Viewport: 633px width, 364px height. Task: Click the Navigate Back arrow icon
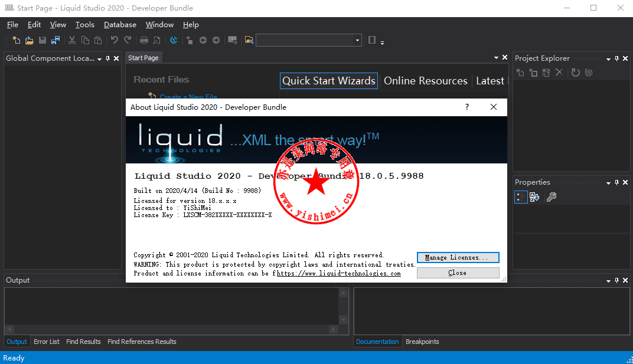click(x=203, y=40)
